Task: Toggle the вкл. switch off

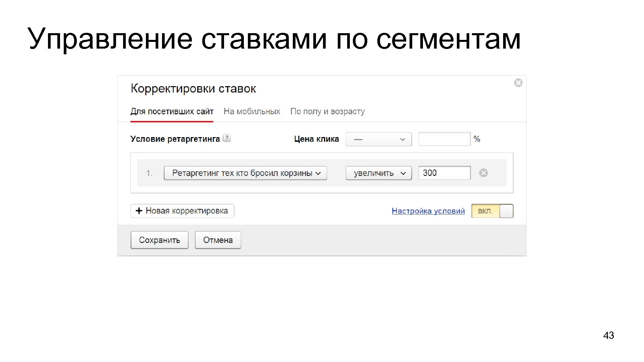Action: [492, 211]
